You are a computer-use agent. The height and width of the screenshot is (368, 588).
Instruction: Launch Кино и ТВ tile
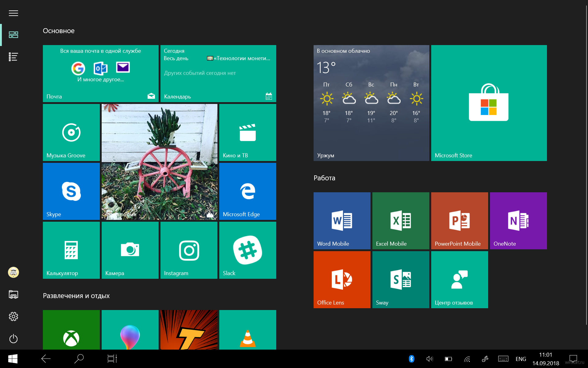pos(248,132)
